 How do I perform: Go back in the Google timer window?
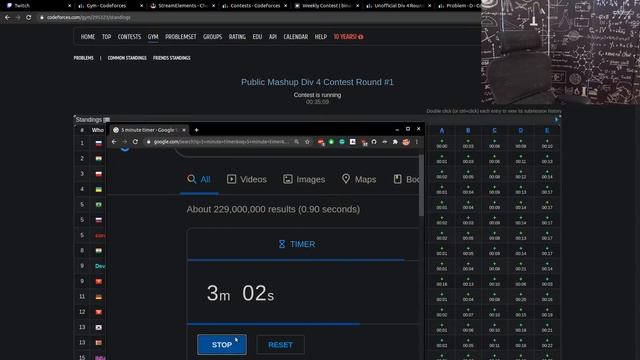(114, 142)
